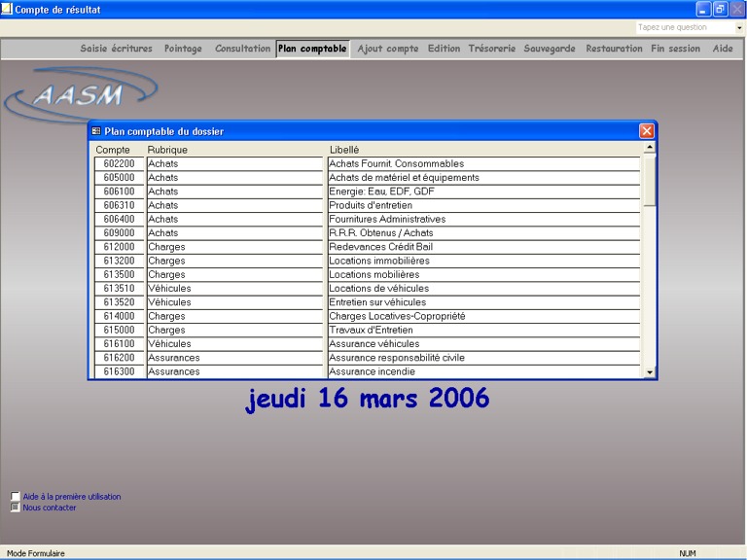Image resolution: width=747 pixels, height=560 pixels.
Task: Select account number 616300
Action: (119, 371)
